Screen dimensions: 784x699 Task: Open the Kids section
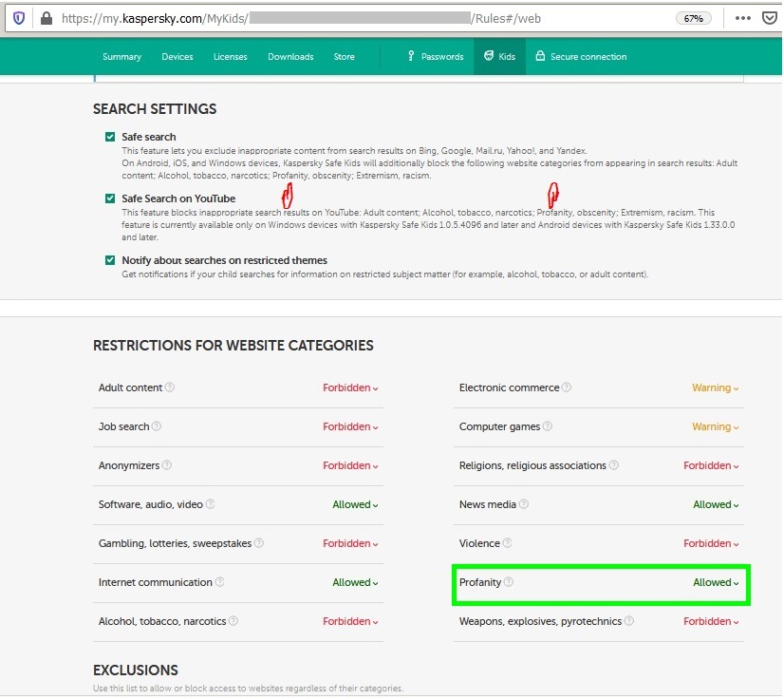point(499,57)
